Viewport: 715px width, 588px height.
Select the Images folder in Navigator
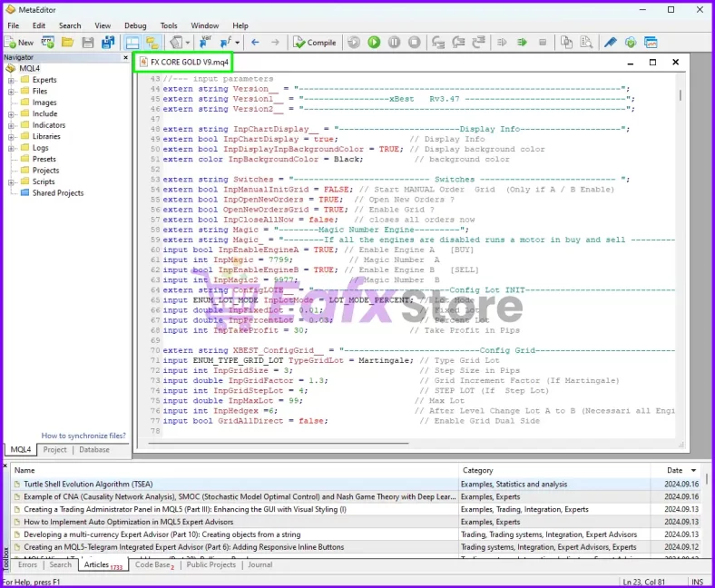44,103
